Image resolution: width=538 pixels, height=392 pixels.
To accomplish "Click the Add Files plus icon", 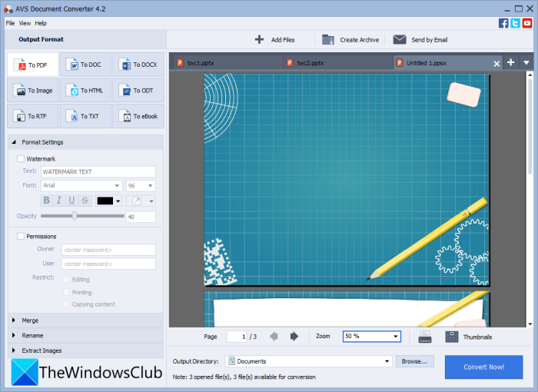I will tap(260, 39).
